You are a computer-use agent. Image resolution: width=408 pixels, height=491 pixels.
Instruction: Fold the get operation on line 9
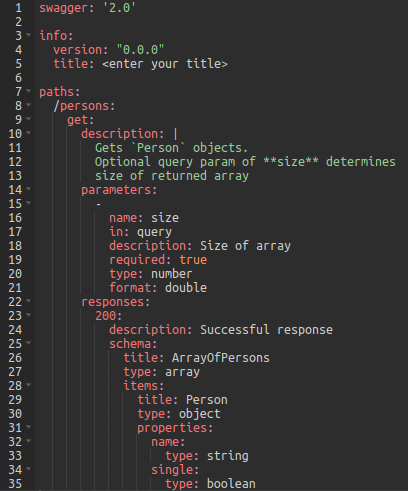[x=29, y=119]
